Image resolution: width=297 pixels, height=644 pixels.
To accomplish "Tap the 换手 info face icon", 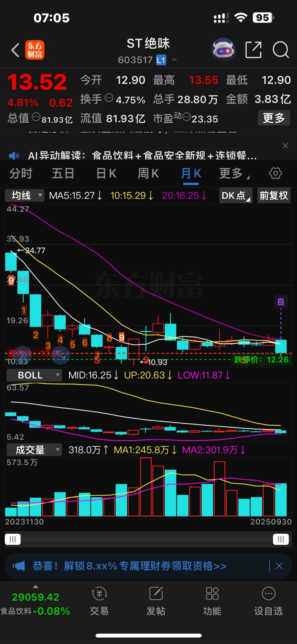I will click(x=109, y=98).
